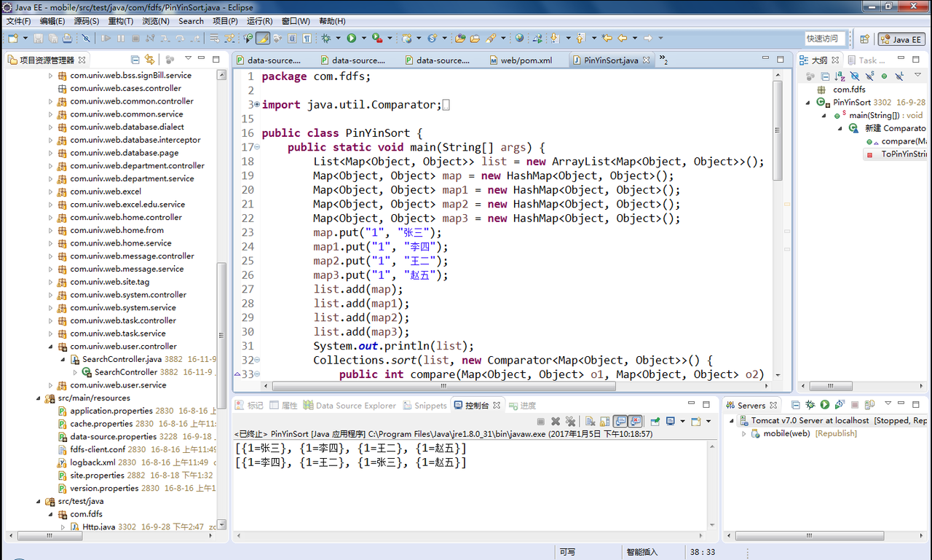
Task: Click Hide Fields icon in Outline toolbar
Action: tap(855, 76)
